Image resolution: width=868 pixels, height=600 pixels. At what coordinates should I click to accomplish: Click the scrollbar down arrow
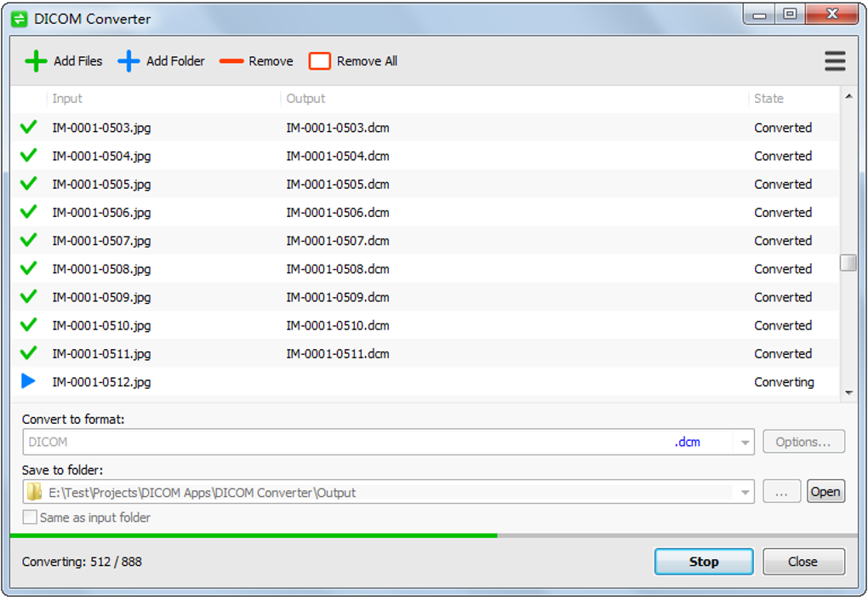(x=848, y=392)
